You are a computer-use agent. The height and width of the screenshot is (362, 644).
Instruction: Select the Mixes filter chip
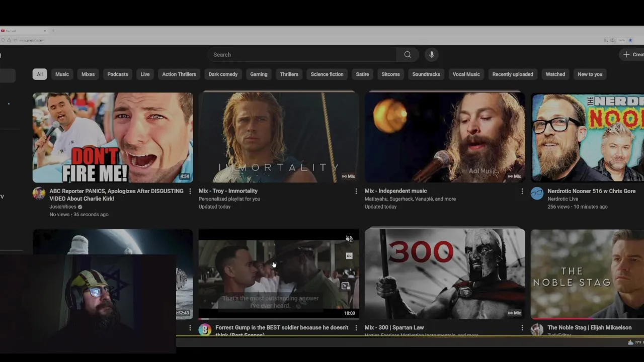tap(88, 74)
